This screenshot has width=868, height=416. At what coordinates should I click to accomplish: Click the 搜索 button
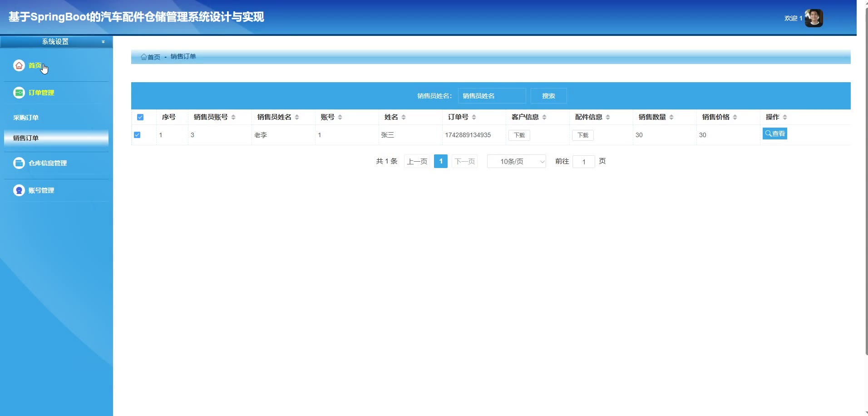point(548,96)
